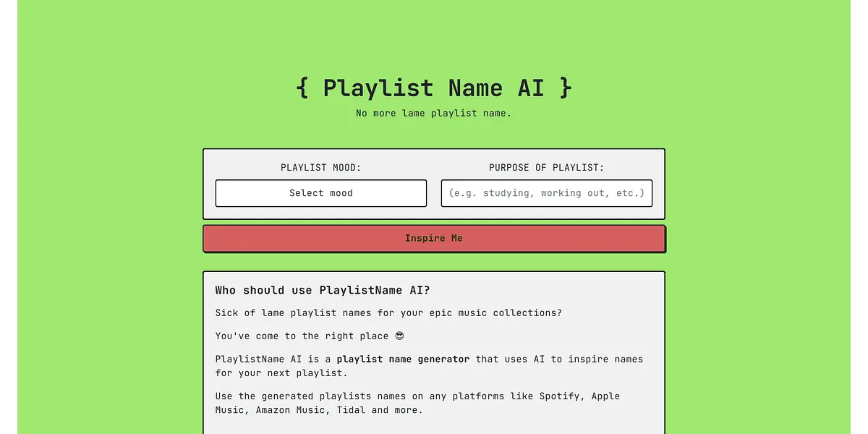The width and height of the screenshot is (868, 434).
Task: Click the "Who should use PlaylistName AI?" heading
Action: (x=322, y=291)
